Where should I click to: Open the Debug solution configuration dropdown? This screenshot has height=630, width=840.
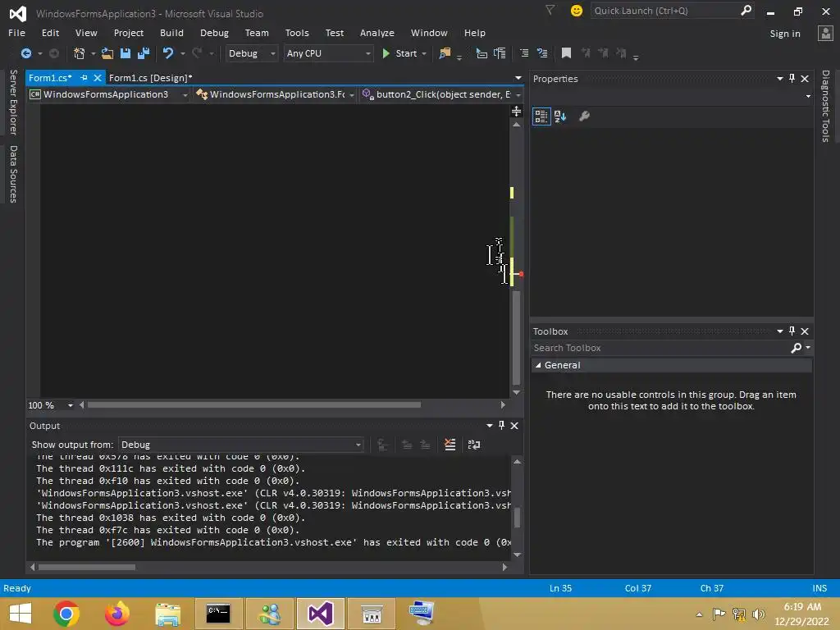point(251,53)
